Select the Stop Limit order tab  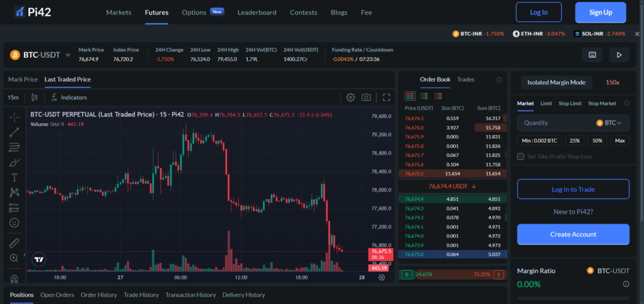[x=570, y=104]
